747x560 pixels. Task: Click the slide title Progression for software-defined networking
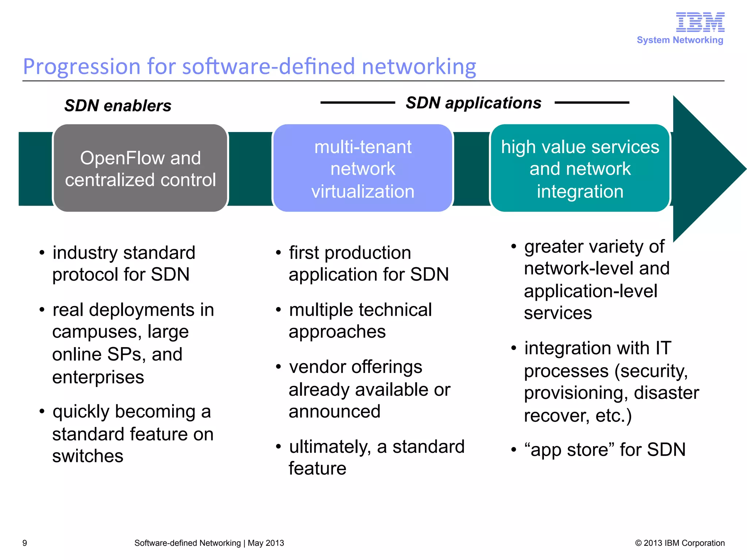pos(249,66)
